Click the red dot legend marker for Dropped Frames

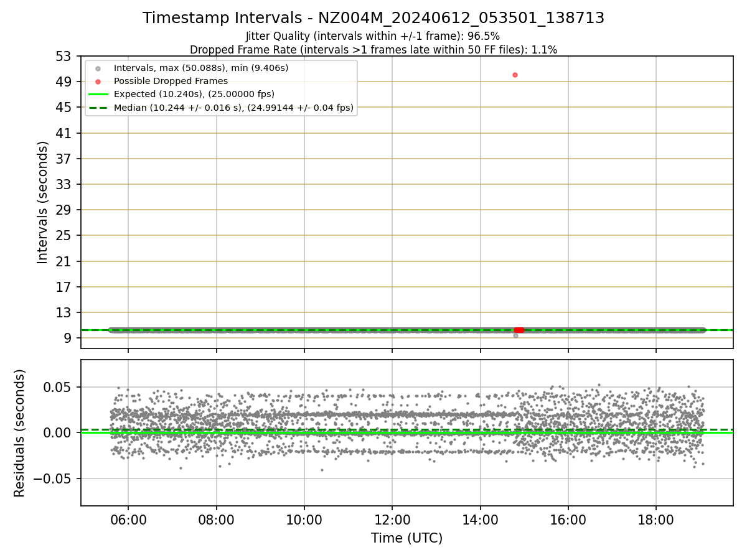click(x=98, y=81)
